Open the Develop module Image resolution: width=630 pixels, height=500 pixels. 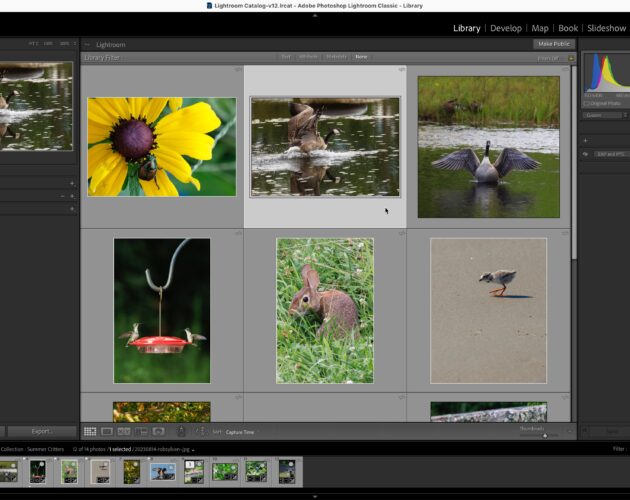click(506, 28)
